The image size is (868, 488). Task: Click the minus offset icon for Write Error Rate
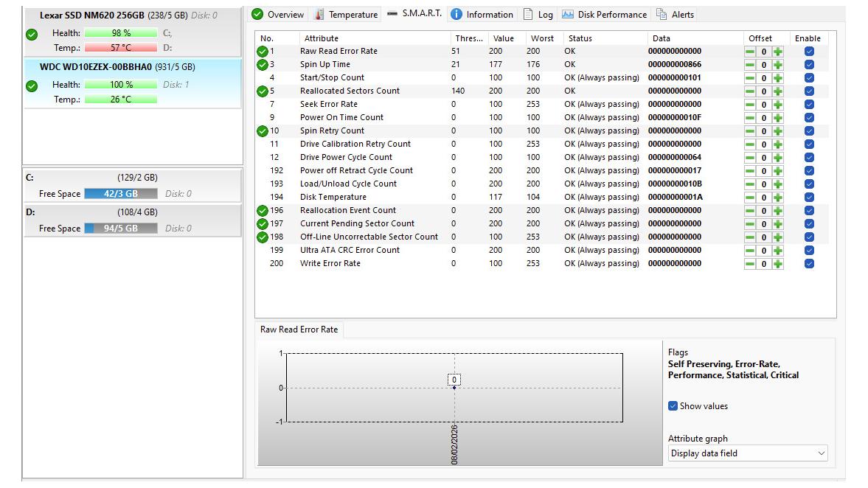pos(750,264)
